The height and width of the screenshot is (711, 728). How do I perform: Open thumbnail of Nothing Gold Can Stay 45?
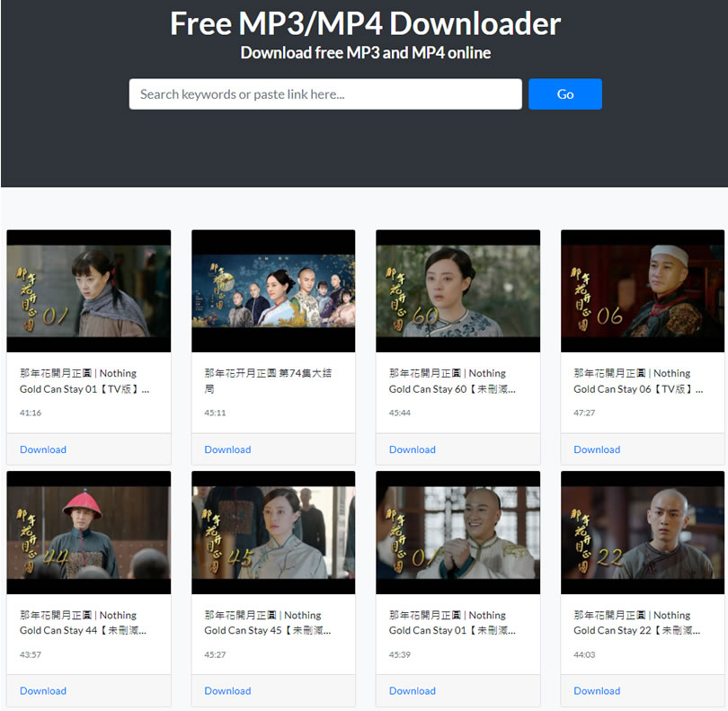273,532
